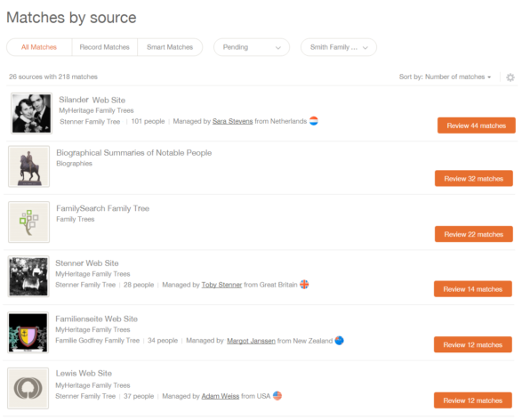Screen dimensions: 530x420
Task: Click Review 12 matches for Familienseite Web Site
Action: (x=473, y=345)
